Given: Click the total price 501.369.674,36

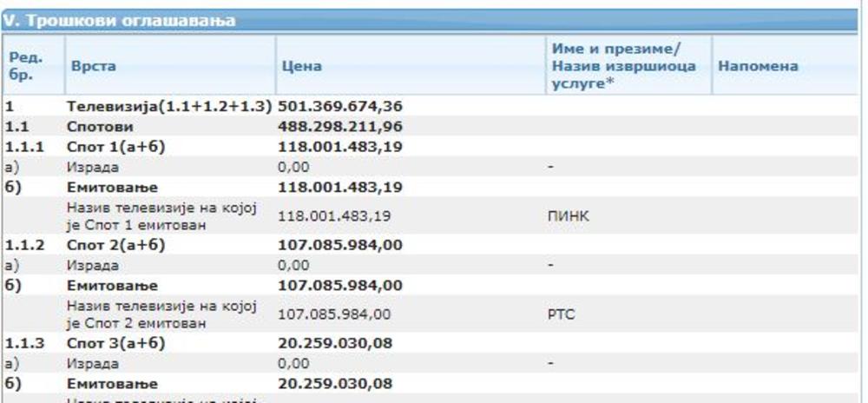Looking at the screenshot, I should pos(339,107).
